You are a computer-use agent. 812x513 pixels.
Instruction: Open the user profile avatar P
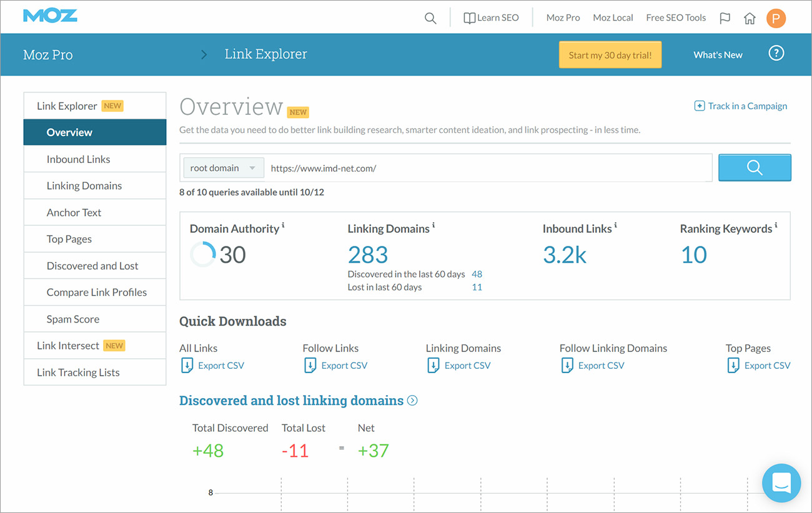point(776,18)
